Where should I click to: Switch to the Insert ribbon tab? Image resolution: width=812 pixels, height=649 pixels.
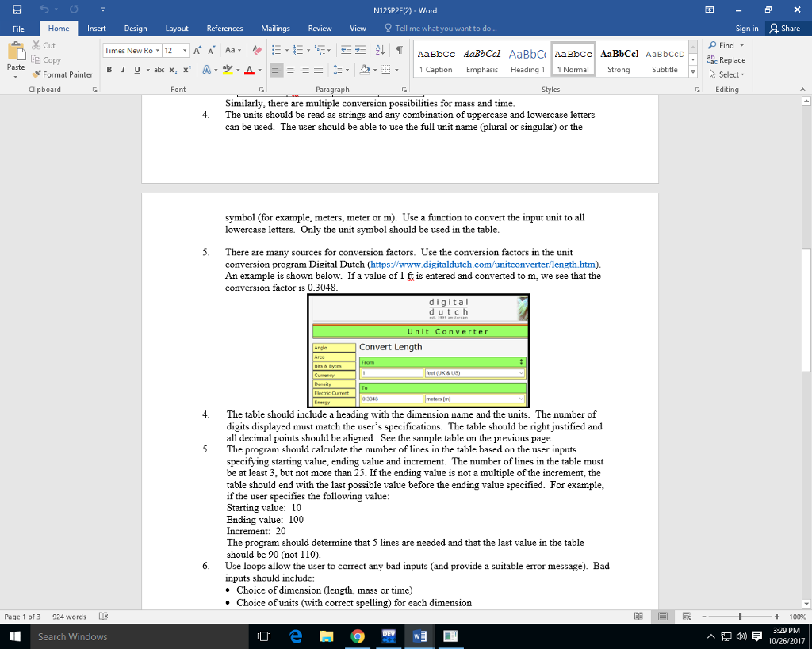click(x=96, y=27)
